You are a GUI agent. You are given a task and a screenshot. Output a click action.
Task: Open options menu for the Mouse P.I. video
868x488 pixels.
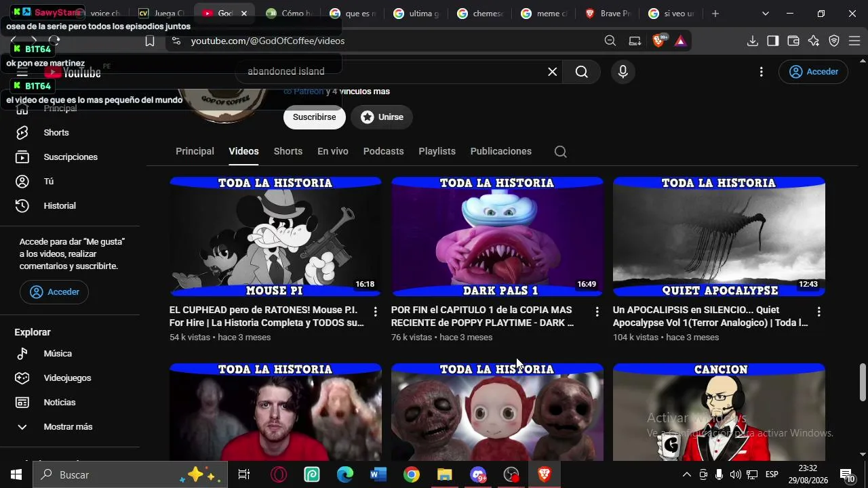pyautogui.click(x=375, y=312)
